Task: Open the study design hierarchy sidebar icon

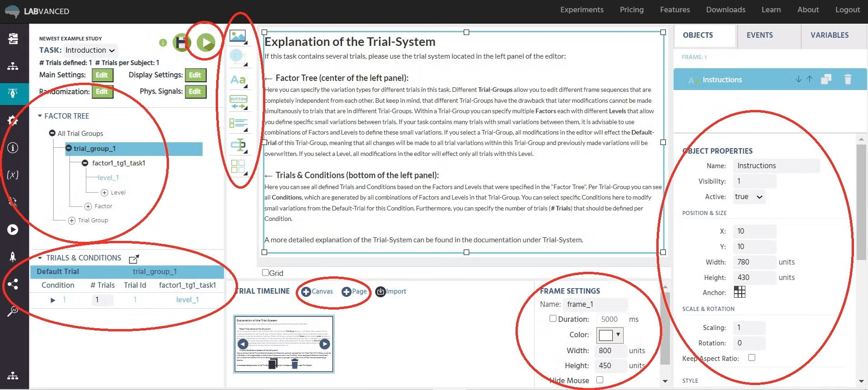Action: pos(13,66)
